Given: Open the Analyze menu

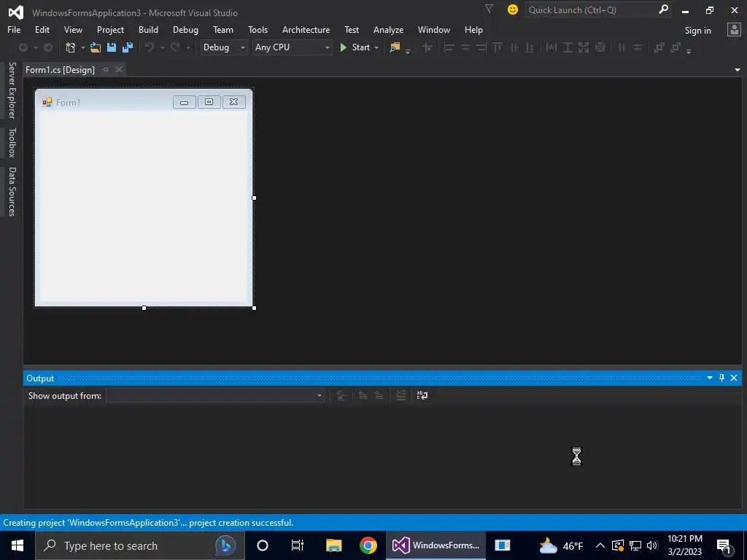Looking at the screenshot, I should (388, 29).
